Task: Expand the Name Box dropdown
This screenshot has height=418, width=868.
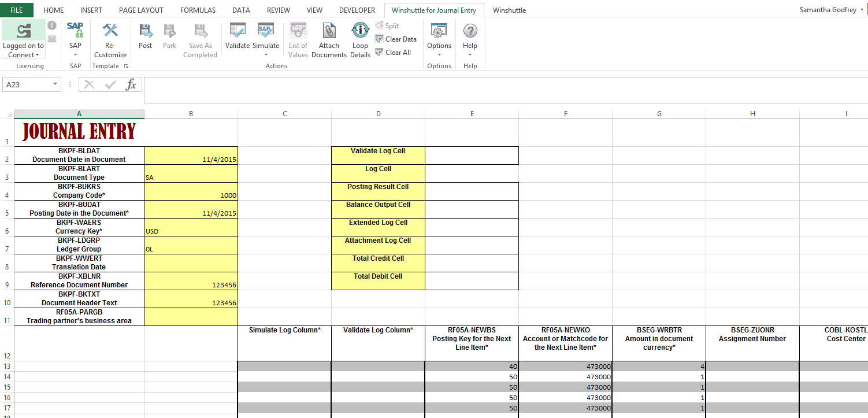Action: tap(55, 84)
